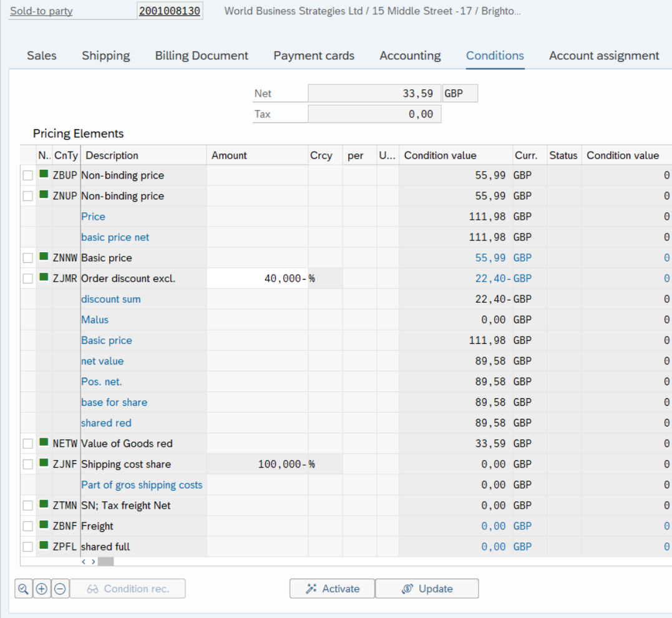Click the 'shared red' subtotal text
The width and height of the screenshot is (672, 618).
click(106, 423)
